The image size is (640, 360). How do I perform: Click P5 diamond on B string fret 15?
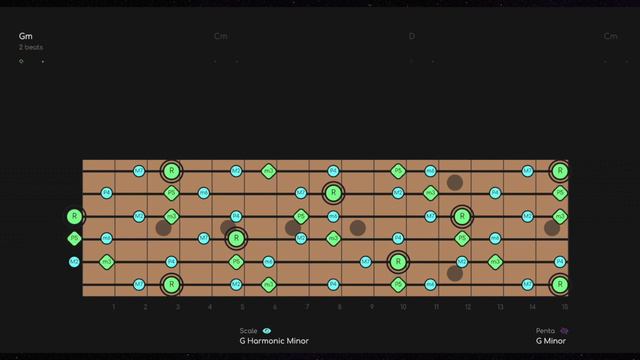tap(560, 193)
